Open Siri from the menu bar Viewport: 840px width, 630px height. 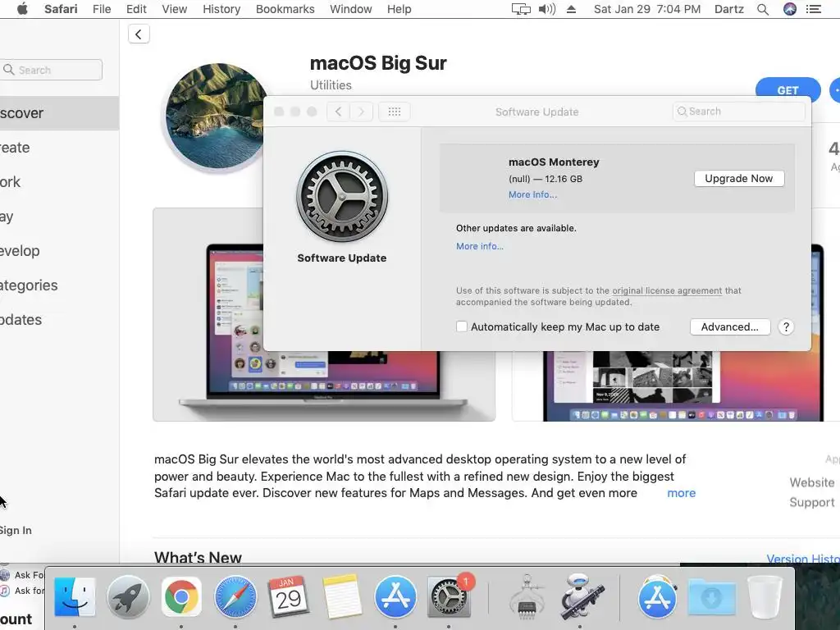pos(790,9)
